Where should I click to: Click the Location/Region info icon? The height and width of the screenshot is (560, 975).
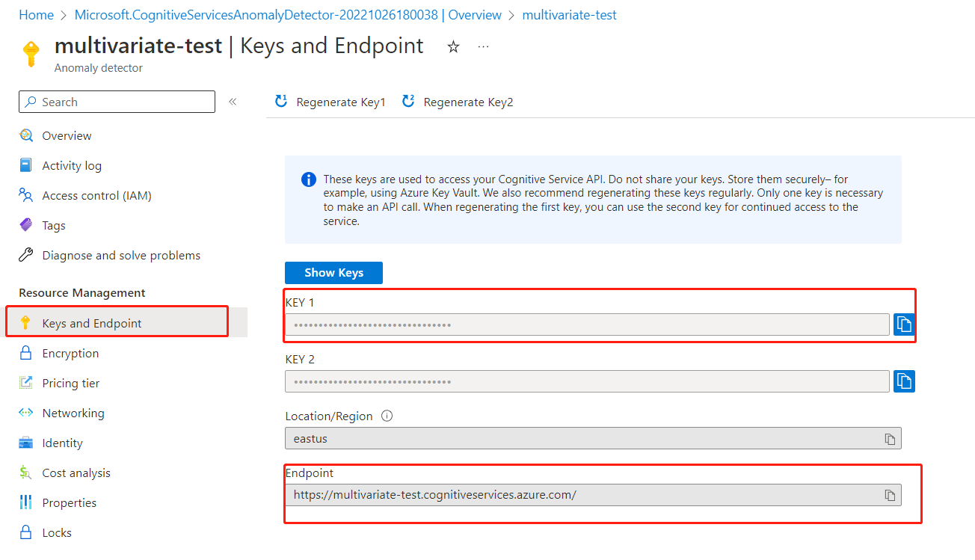click(x=387, y=416)
